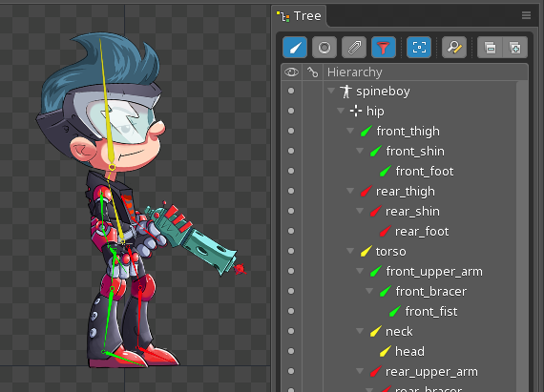Toggle visibility dot for torso bone

[x=291, y=251]
